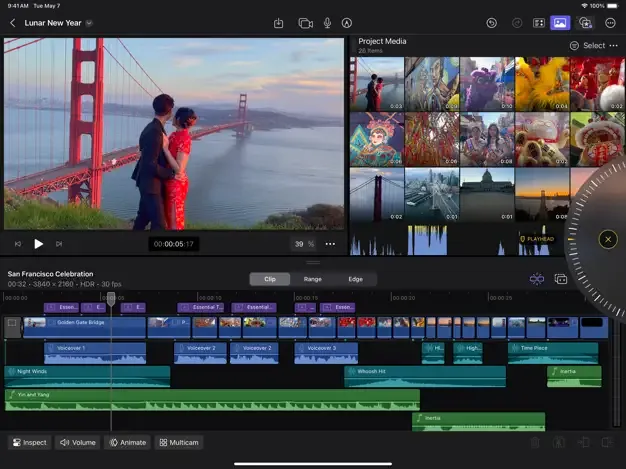Open the top-right more options menu
The width and height of the screenshot is (626, 469).
coord(610,23)
